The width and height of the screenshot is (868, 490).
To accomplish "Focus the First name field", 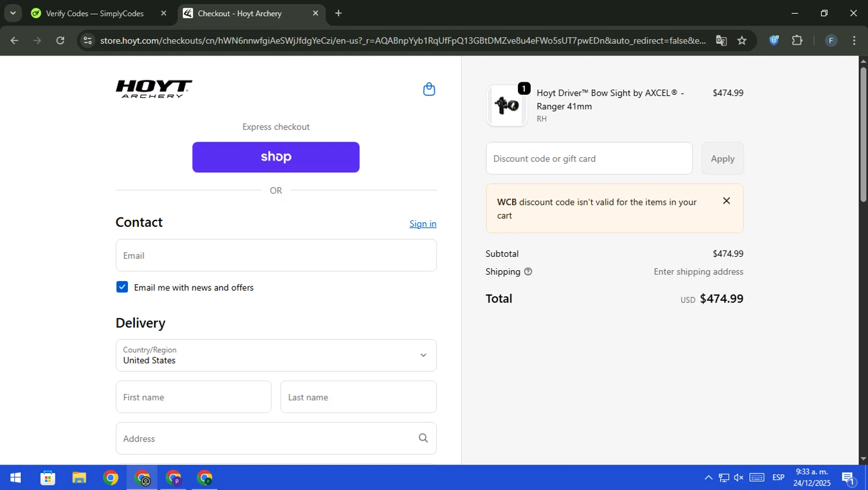I will pos(193,397).
